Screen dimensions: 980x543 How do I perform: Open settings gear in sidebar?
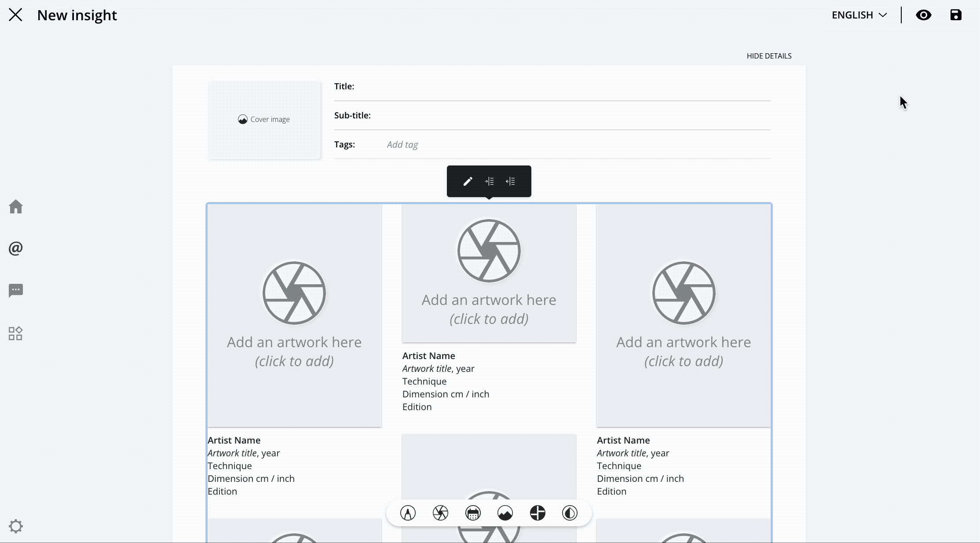(16, 526)
